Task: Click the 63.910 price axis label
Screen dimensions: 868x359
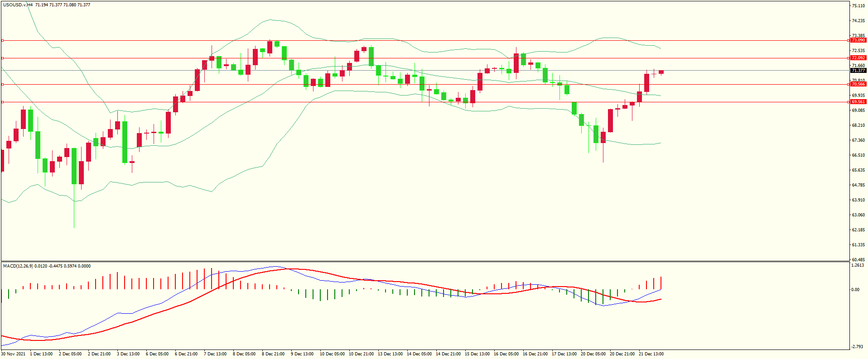Action: [x=858, y=200]
